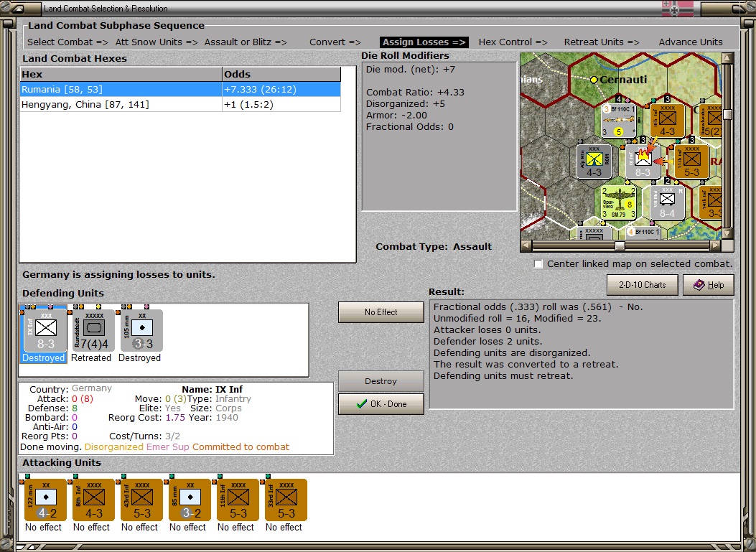This screenshot has height=552, width=756.
Task: Click Bf 110C fighter counter with yellow 5
Action: click(619, 121)
